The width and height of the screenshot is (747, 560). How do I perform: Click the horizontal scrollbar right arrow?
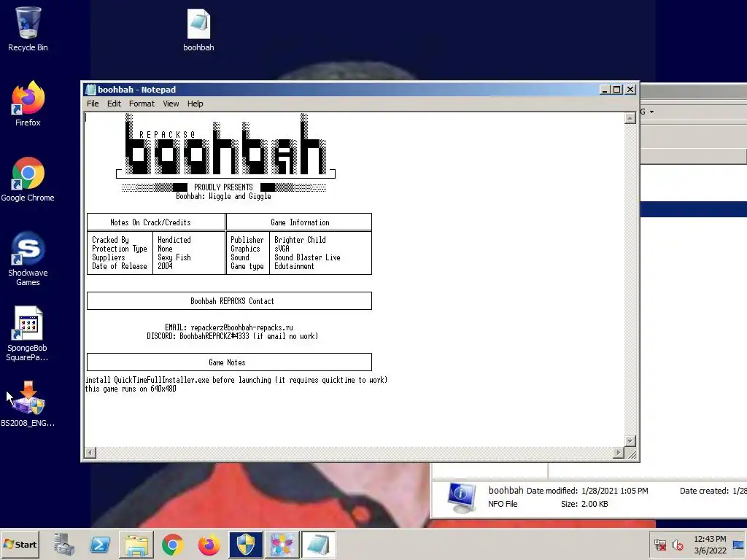619,452
